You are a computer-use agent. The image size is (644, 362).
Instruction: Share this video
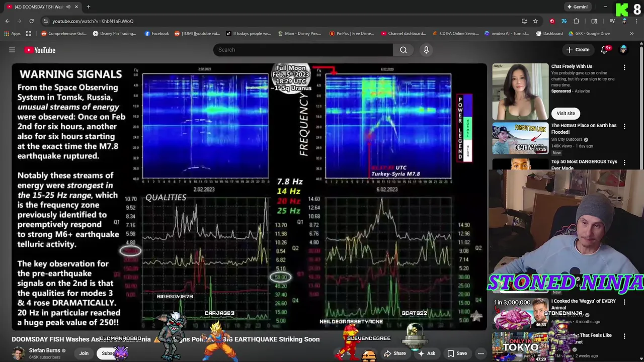click(395, 353)
